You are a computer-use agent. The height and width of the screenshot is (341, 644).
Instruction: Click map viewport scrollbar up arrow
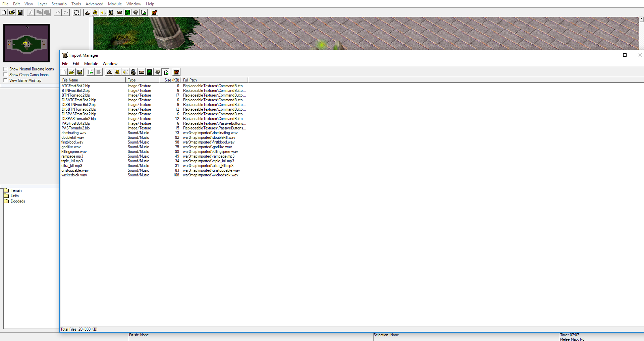(641, 19)
